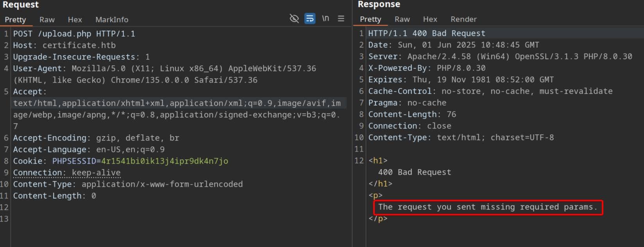Select the Request Pretty tab
This screenshot has width=644, height=247.
[15, 20]
